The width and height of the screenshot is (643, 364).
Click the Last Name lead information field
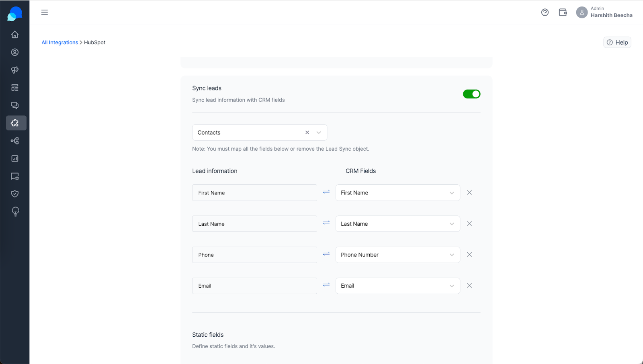point(254,224)
